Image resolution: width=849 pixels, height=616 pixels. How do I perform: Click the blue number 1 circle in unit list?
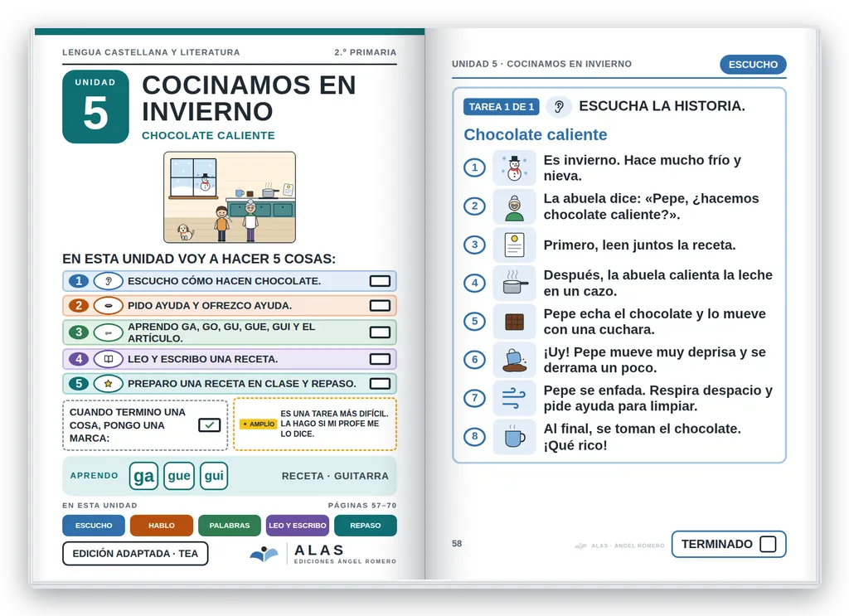79,281
